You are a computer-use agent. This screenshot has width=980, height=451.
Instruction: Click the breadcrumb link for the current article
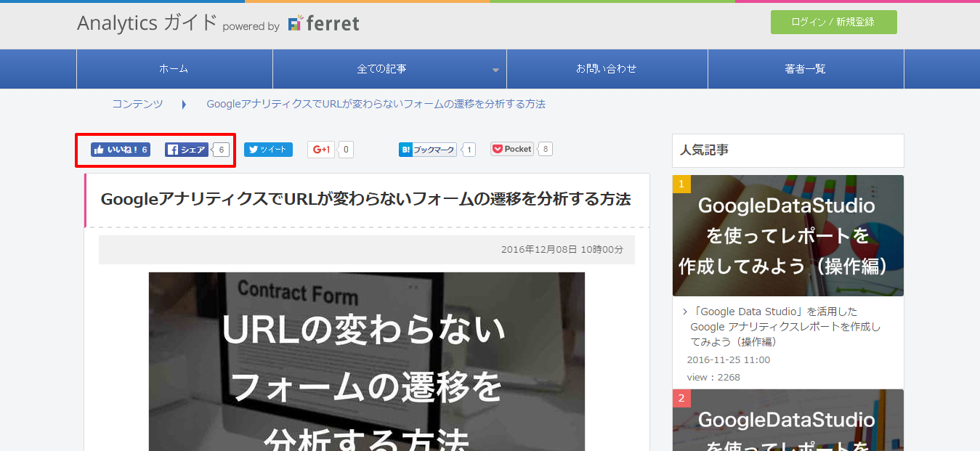[x=376, y=104]
